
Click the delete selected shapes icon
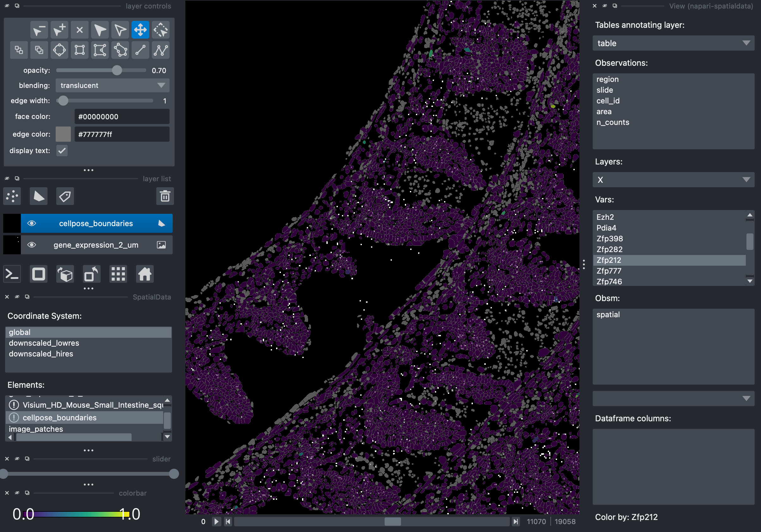pos(79,30)
